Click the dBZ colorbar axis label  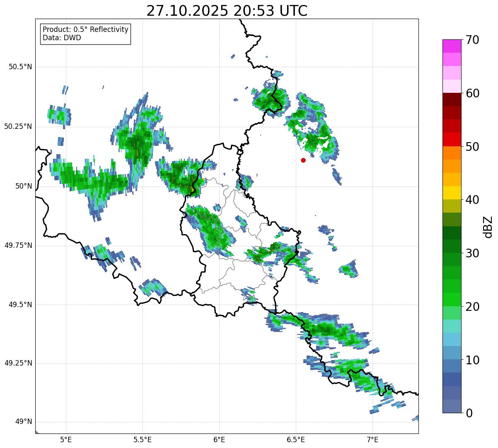(488, 226)
